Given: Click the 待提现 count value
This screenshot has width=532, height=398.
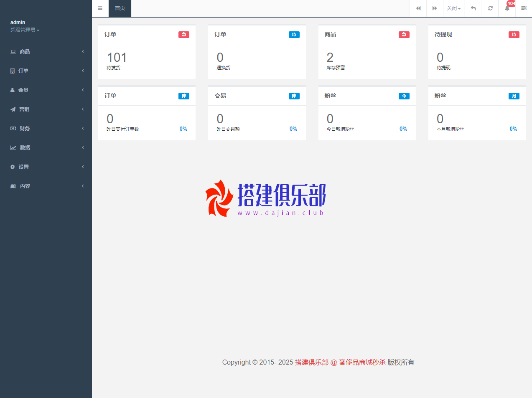Looking at the screenshot, I should [440, 58].
